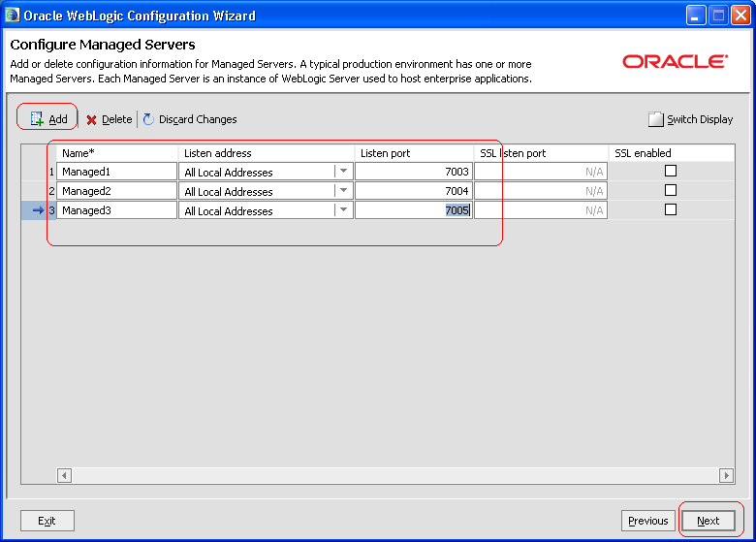Open Listen address dropdown for Managed1

pyautogui.click(x=343, y=172)
